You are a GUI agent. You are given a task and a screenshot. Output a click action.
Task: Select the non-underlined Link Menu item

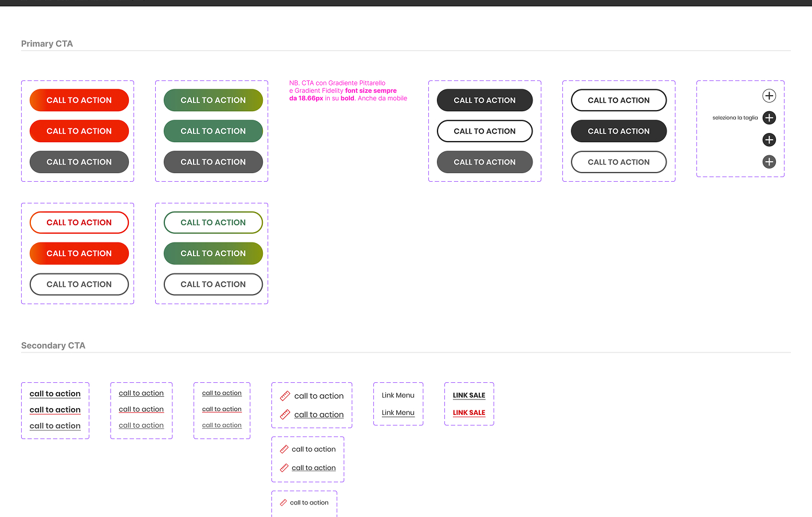pyautogui.click(x=398, y=395)
